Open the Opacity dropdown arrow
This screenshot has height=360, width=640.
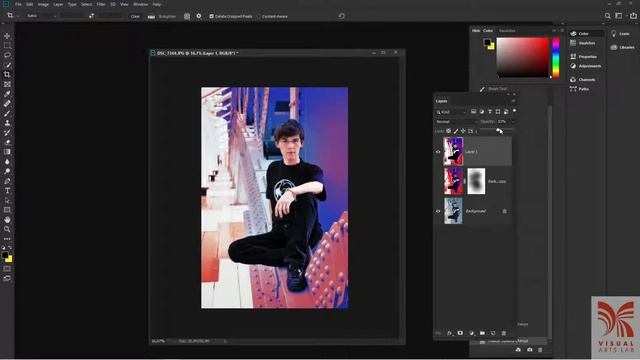[513, 122]
